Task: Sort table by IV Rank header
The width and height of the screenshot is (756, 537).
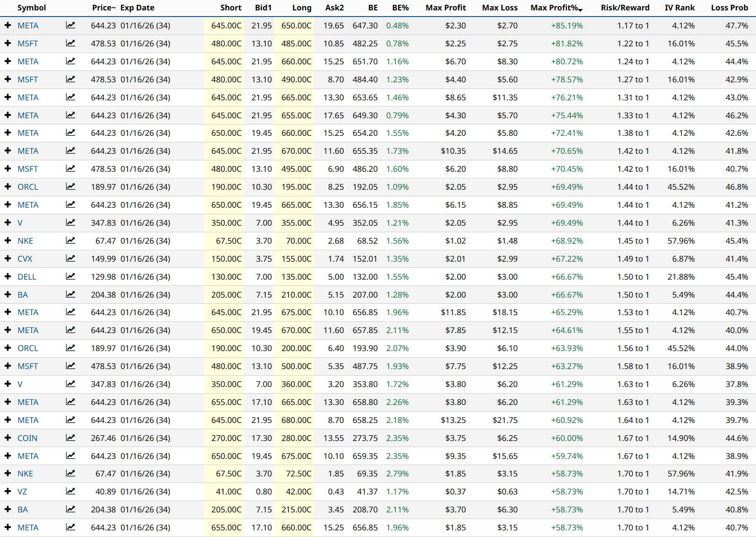Action: [x=679, y=8]
